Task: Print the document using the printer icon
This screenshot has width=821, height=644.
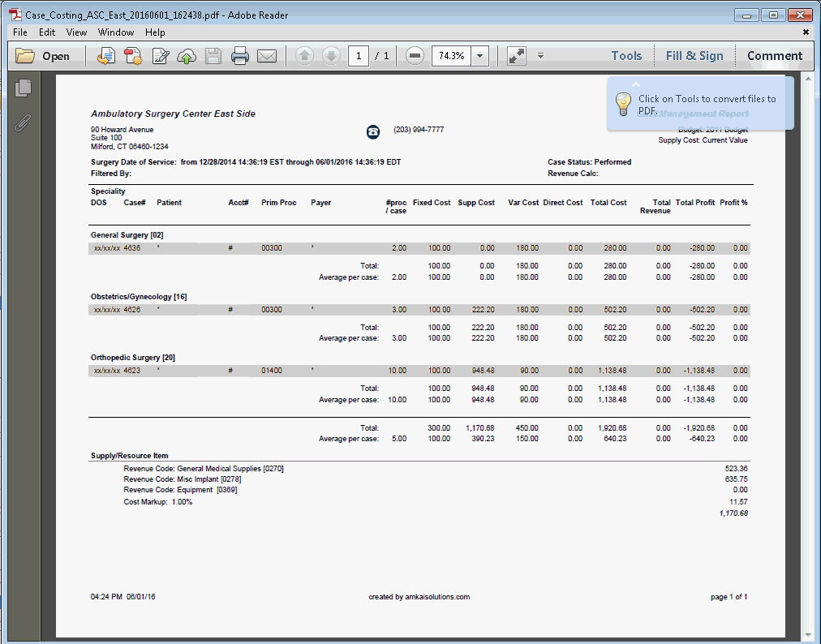Action: (240, 56)
